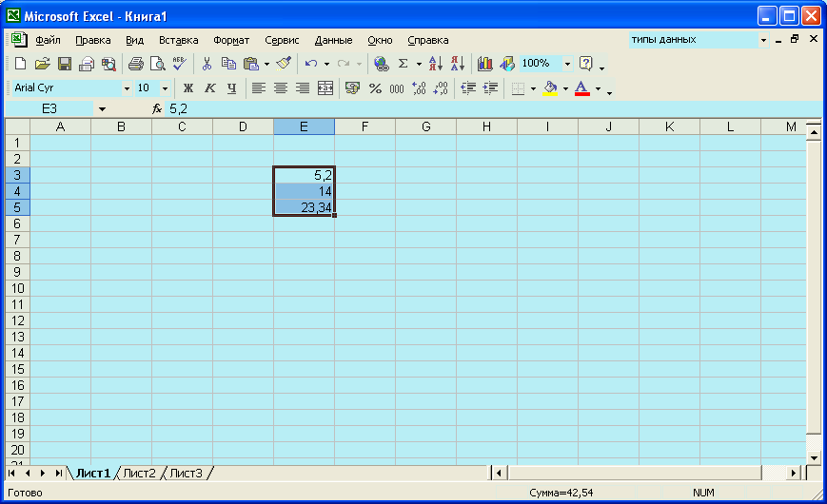Sort ascending А to Я

click(436, 64)
